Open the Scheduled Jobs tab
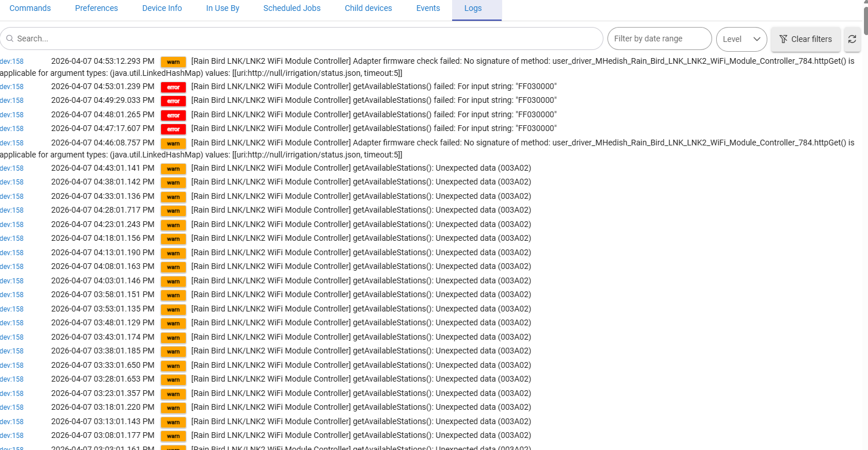The width and height of the screenshot is (868, 450). (x=292, y=8)
